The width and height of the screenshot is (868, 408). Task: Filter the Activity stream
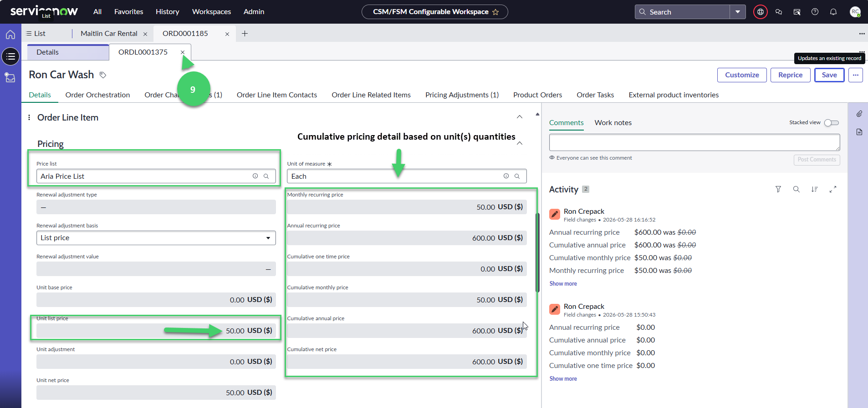point(778,189)
